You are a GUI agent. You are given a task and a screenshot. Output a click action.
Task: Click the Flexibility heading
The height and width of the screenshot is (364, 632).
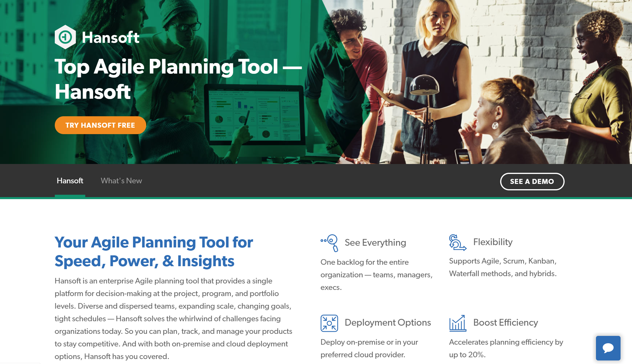point(493,242)
